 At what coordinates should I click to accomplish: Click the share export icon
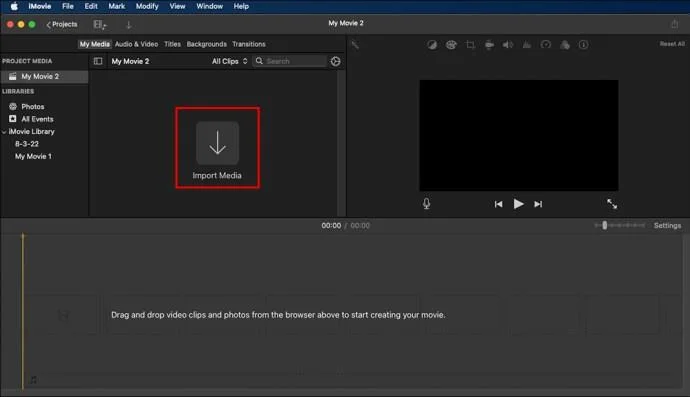(674, 24)
